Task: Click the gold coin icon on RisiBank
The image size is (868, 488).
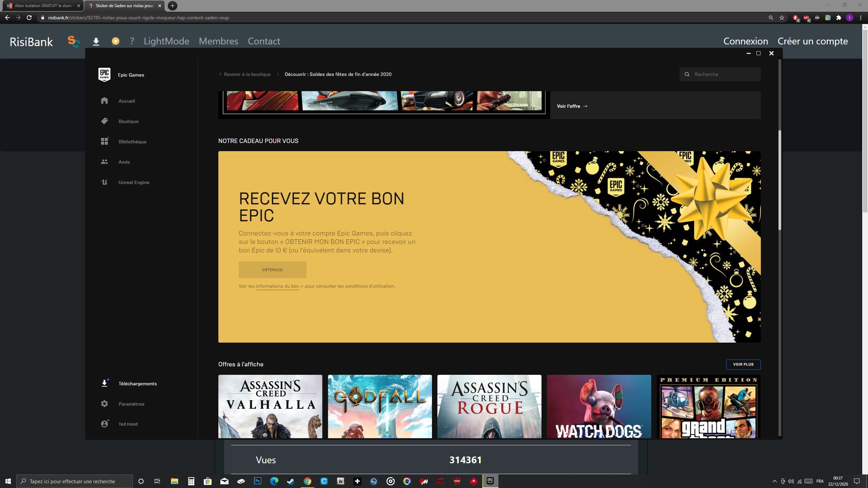Action: pos(116,41)
